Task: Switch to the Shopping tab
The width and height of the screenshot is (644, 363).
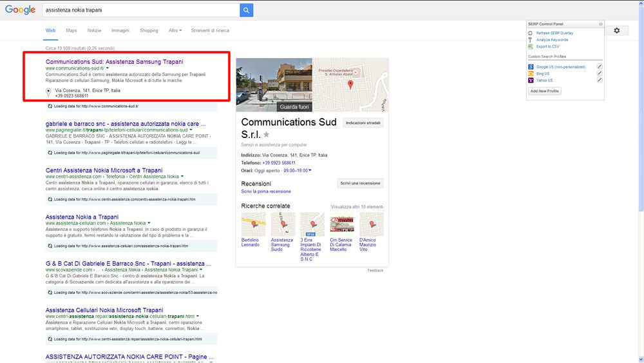Action: (x=149, y=30)
